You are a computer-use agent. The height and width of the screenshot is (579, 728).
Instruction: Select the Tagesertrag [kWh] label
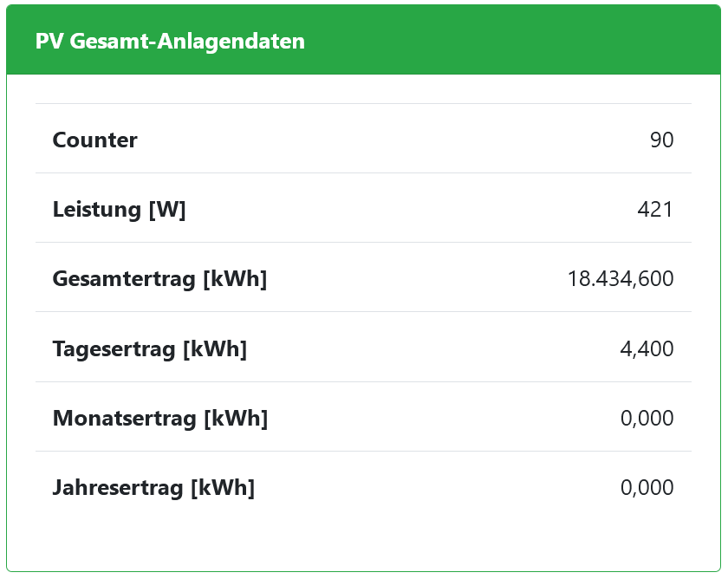[150, 348]
